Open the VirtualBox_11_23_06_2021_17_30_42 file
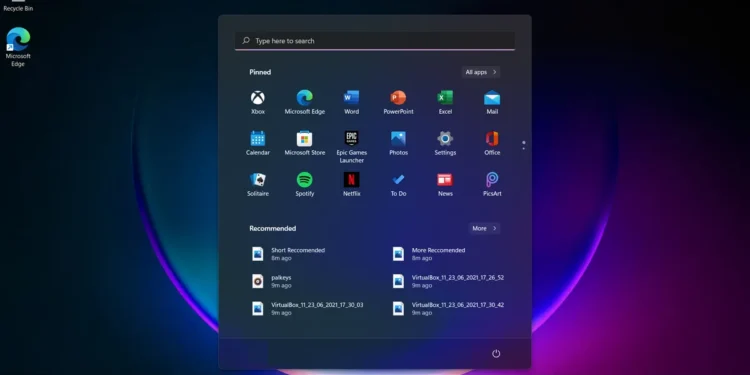Image resolution: width=750 pixels, height=375 pixels. click(448, 309)
